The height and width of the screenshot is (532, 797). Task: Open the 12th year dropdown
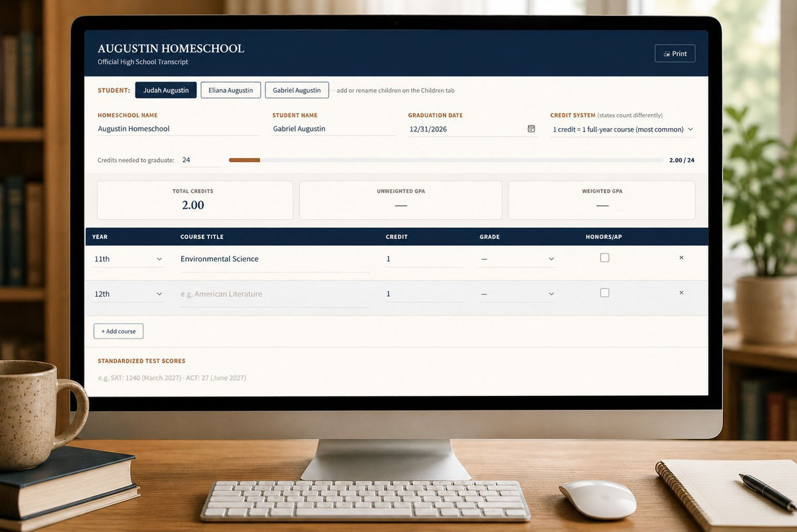pyautogui.click(x=128, y=294)
